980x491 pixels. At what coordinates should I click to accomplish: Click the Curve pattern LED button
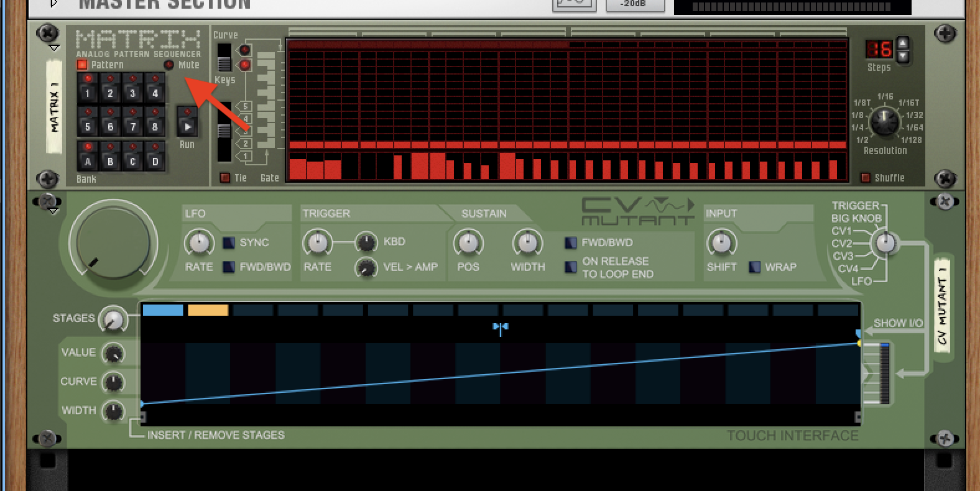245,50
